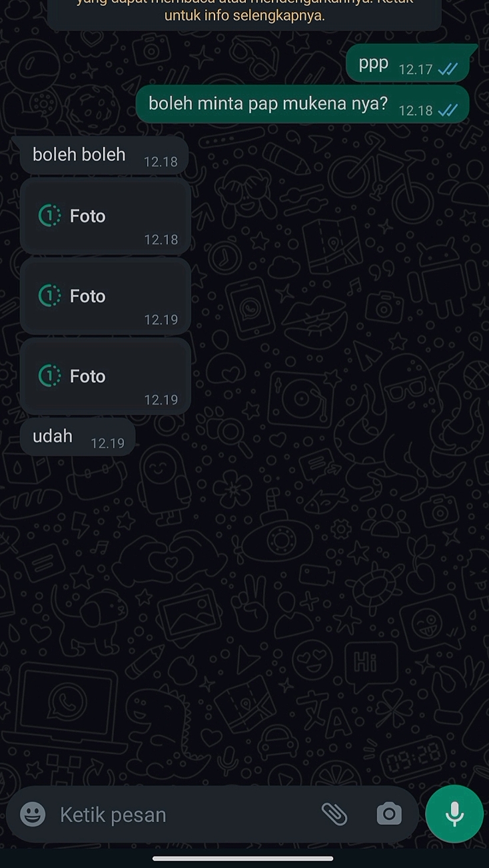Open the Foto message sent at 12.18
489x868 pixels.
pyautogui.click(x=105, y=216)
